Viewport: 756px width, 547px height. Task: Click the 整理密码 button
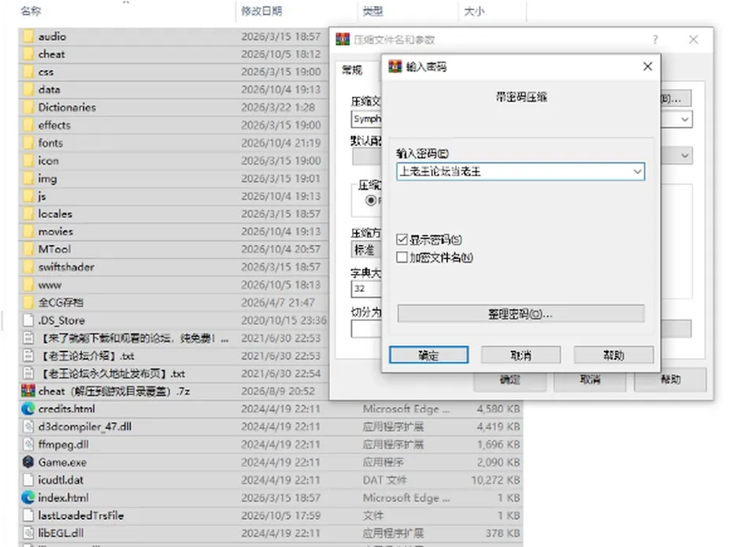pos(521,314)
